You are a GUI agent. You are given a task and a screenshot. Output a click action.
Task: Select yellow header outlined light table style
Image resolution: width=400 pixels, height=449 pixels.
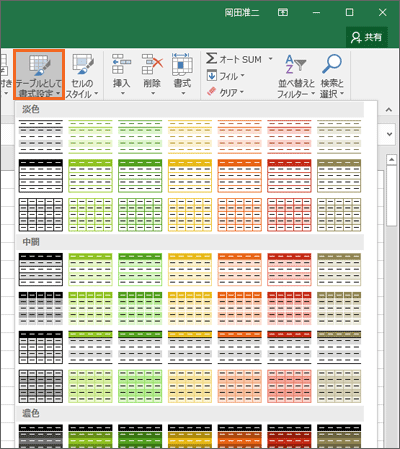pyautogui.click(x=190, y=176)
